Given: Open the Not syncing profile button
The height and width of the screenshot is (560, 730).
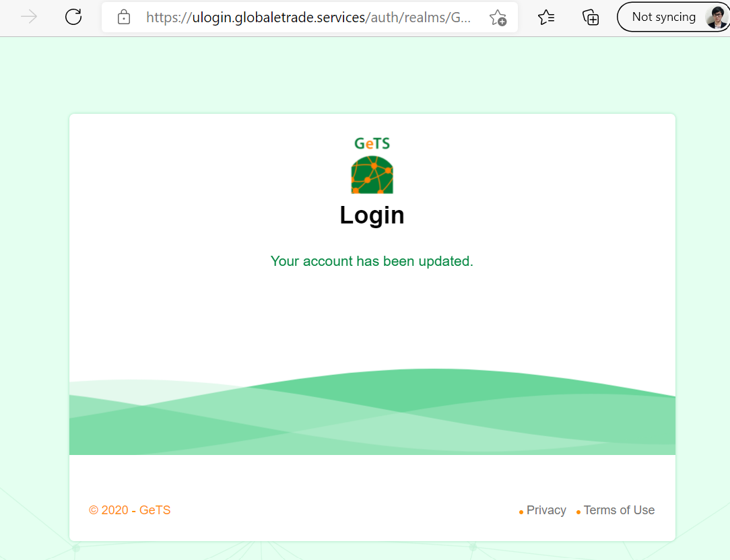Looking at the screenshot, I should [673, 17].
